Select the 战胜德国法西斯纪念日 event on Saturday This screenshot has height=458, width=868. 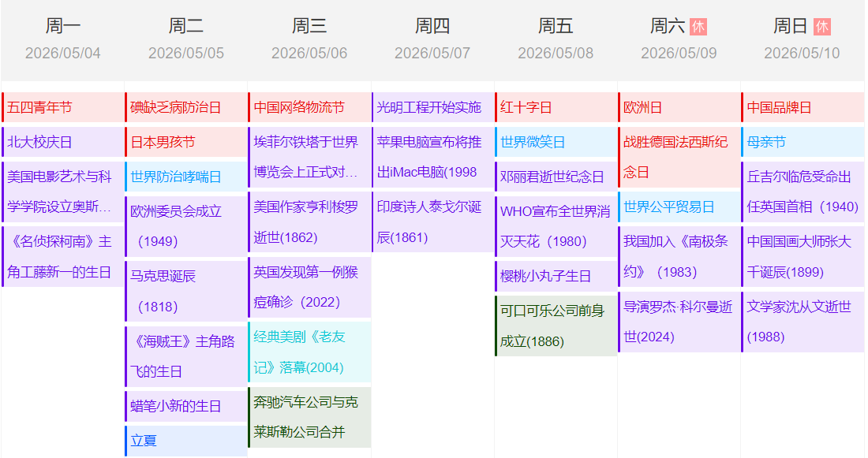pos(679,156)
